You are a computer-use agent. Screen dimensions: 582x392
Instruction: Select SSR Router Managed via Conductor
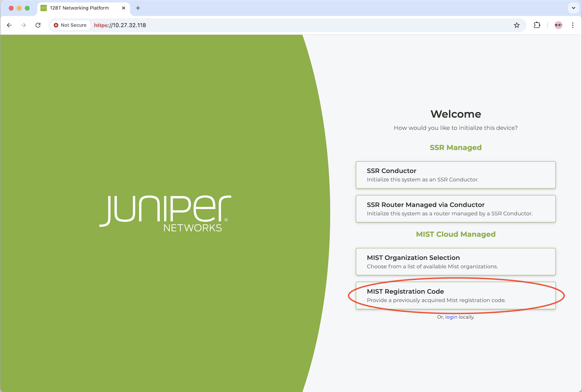[456, 209]
